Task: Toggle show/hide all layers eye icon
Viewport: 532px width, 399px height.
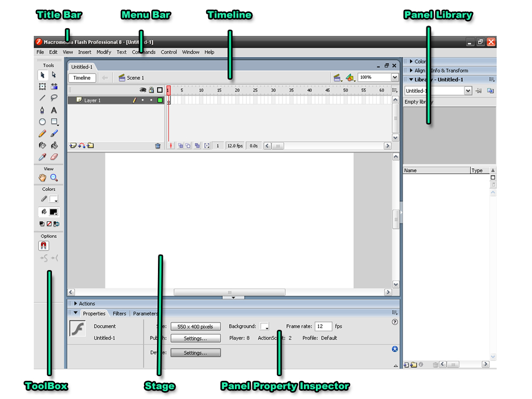Action: tap(143, 90)
